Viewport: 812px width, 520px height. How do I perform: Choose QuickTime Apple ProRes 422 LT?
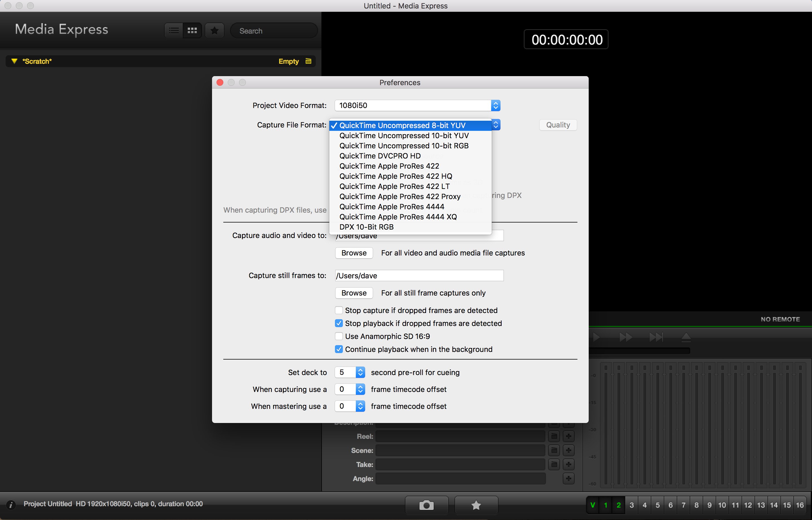tap(410, 186)
